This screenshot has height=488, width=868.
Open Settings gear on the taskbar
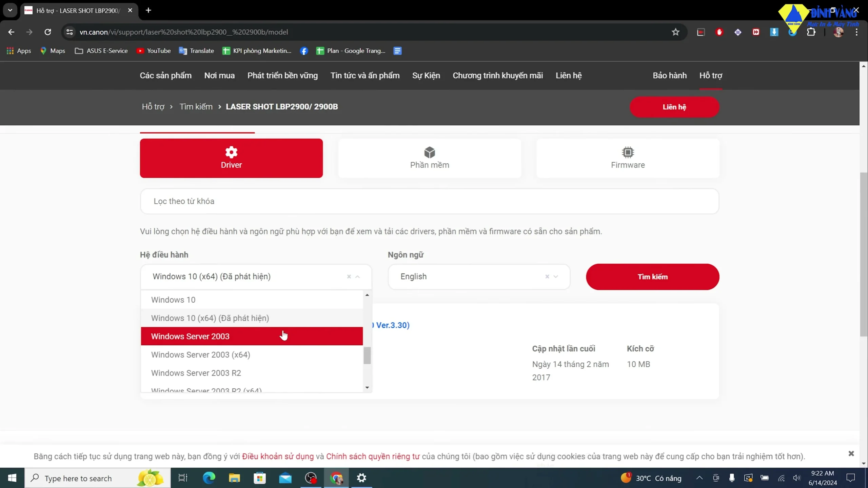(x=361, y=478)
